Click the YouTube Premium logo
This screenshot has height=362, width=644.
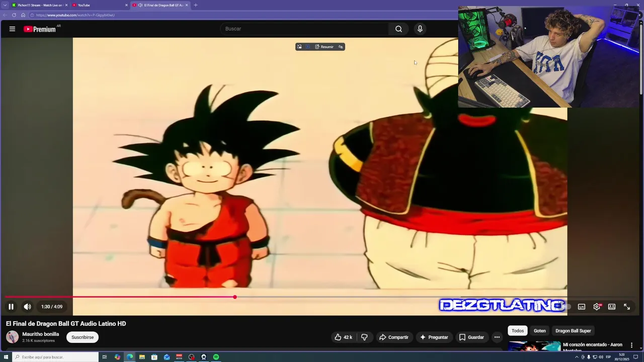40,29
